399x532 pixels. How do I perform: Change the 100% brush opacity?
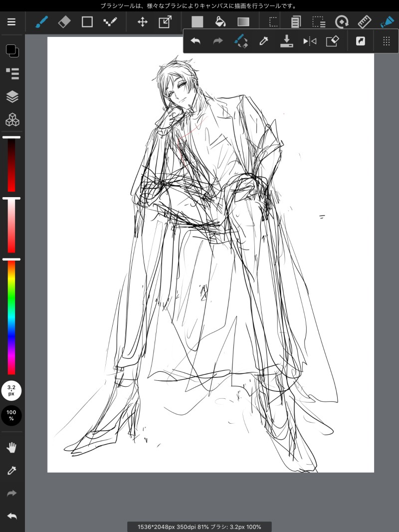(11, 415)
